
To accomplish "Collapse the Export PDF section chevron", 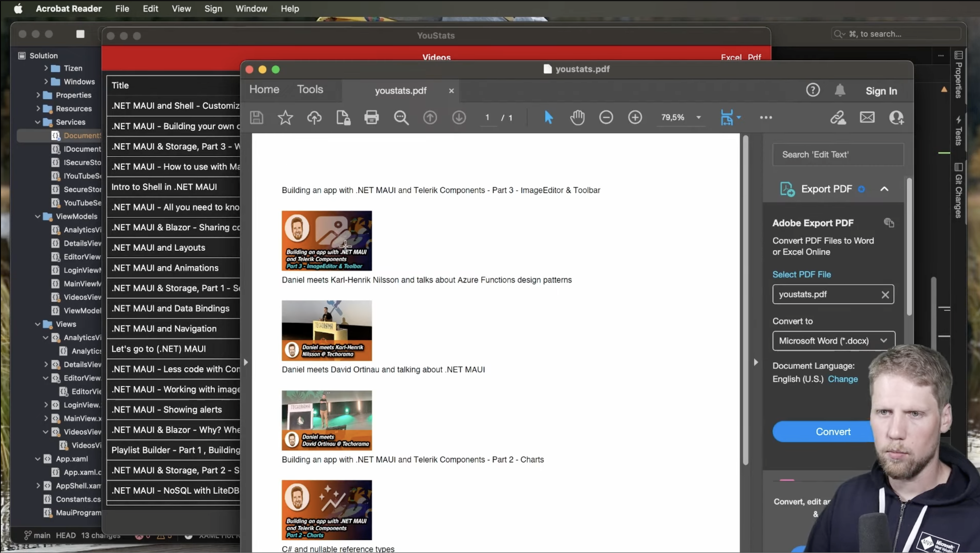I will pyautogui.click(x=885, y=189).
